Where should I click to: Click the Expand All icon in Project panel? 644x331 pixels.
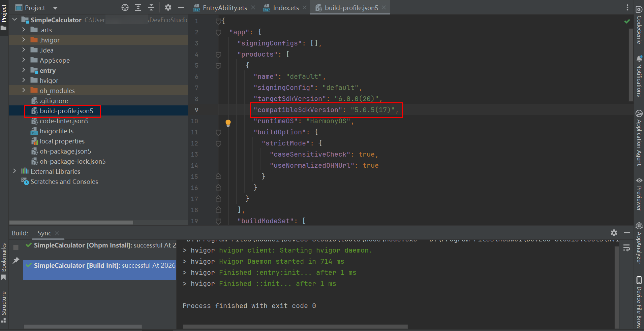pos(138,7)
